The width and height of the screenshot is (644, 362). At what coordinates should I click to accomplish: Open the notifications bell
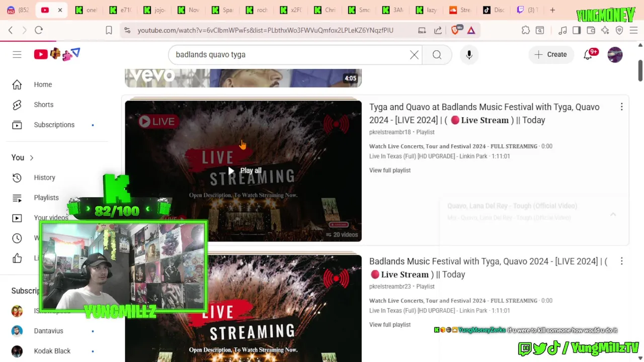click(588, 54)
